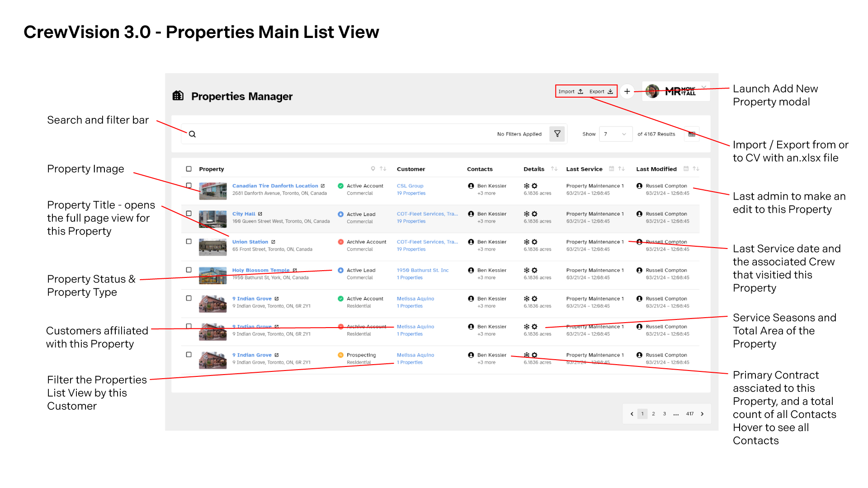
Task: Open Last Service calendar filter icon
Action: coord(612,169)
